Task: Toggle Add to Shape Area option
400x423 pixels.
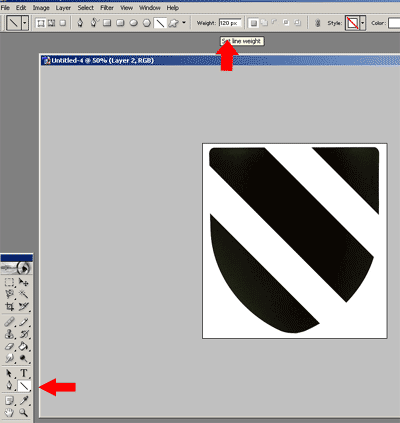Action: 264,23
